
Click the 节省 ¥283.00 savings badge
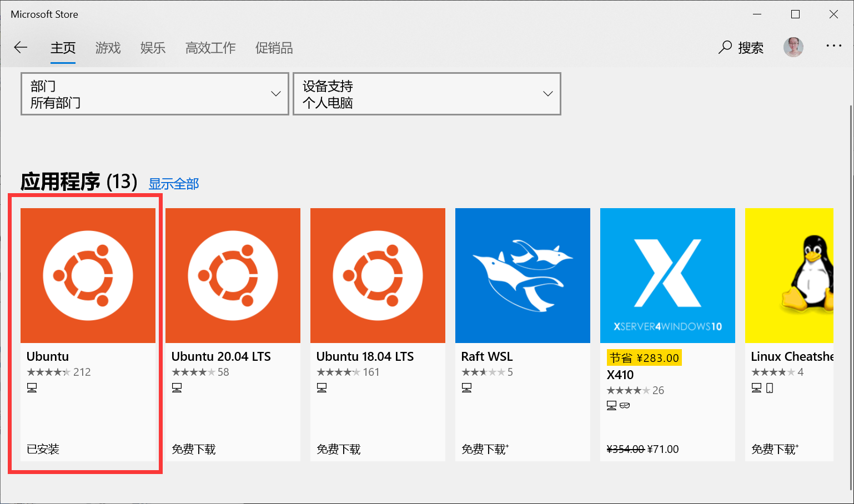(x=644, y=358)
